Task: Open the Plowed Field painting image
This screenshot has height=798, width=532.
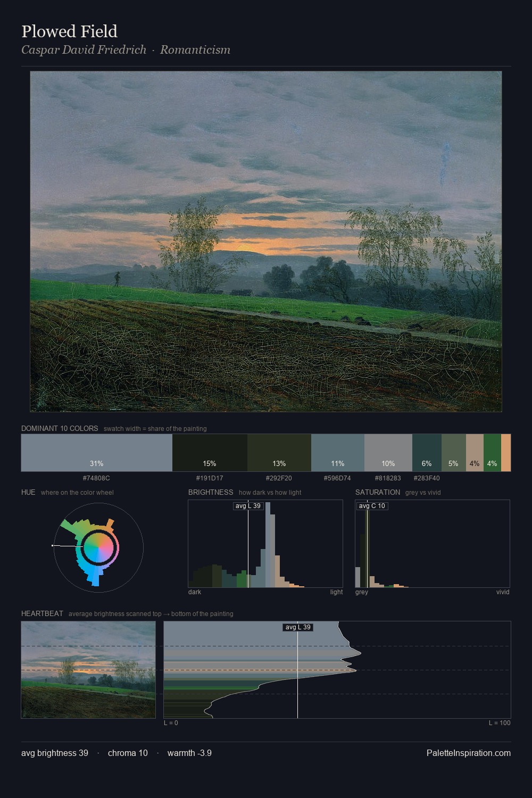Action: 266,242
